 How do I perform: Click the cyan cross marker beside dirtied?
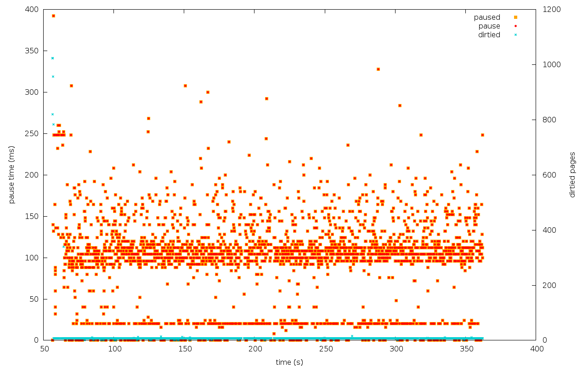click(x=515, y=35)
